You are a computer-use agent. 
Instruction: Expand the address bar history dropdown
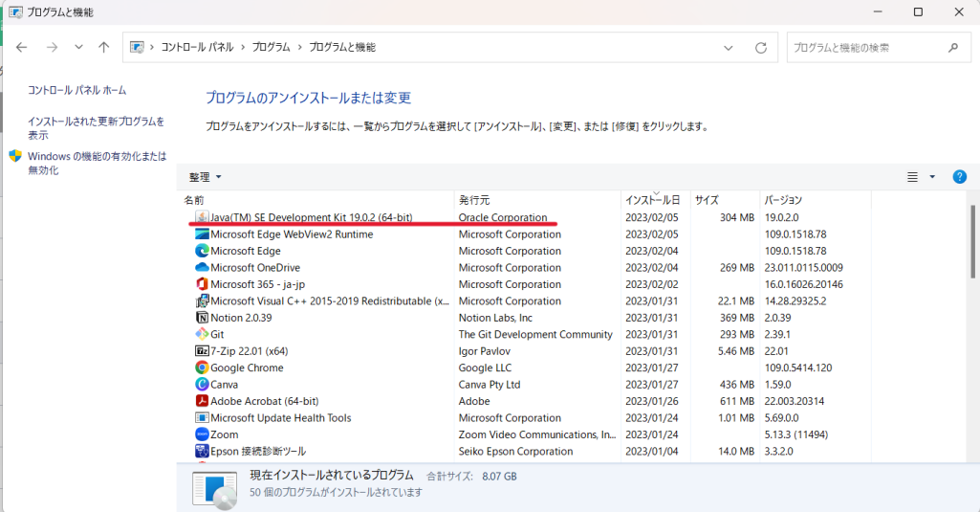pos(729,48)
